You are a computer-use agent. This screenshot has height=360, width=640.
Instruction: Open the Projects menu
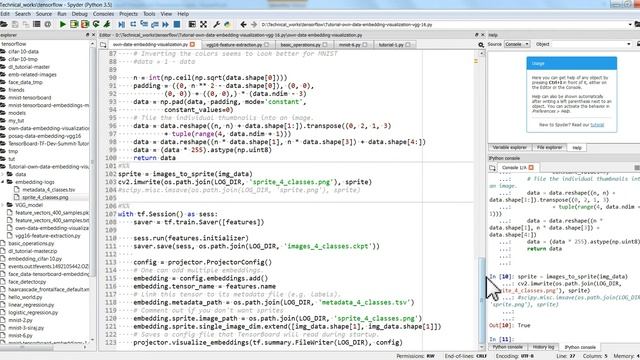coord(128,14)
